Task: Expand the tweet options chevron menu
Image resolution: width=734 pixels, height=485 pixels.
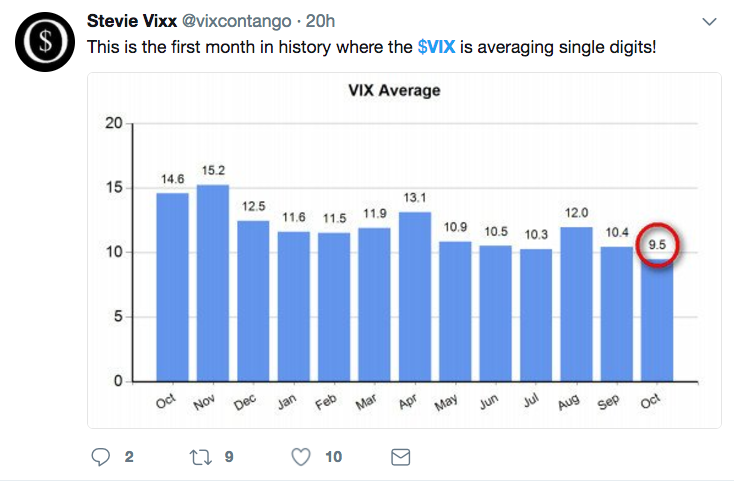Action: tap(710, 22)
